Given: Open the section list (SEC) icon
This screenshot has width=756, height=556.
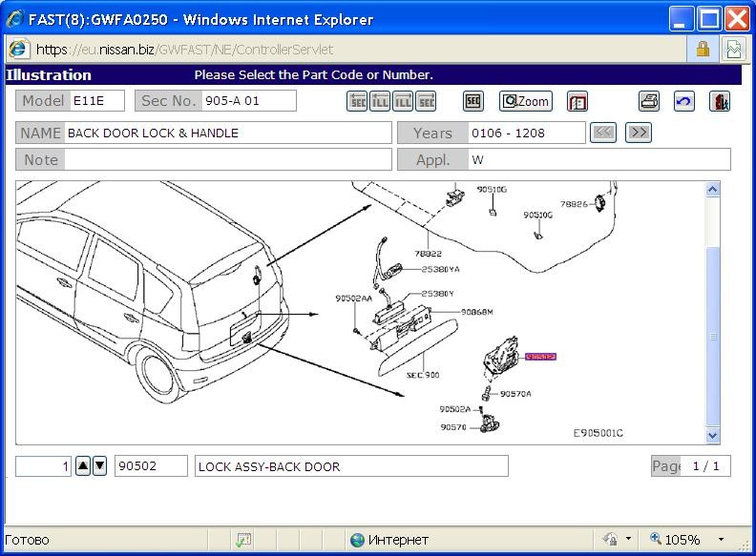Looking at the screenshot, I should tap(473, 101).
